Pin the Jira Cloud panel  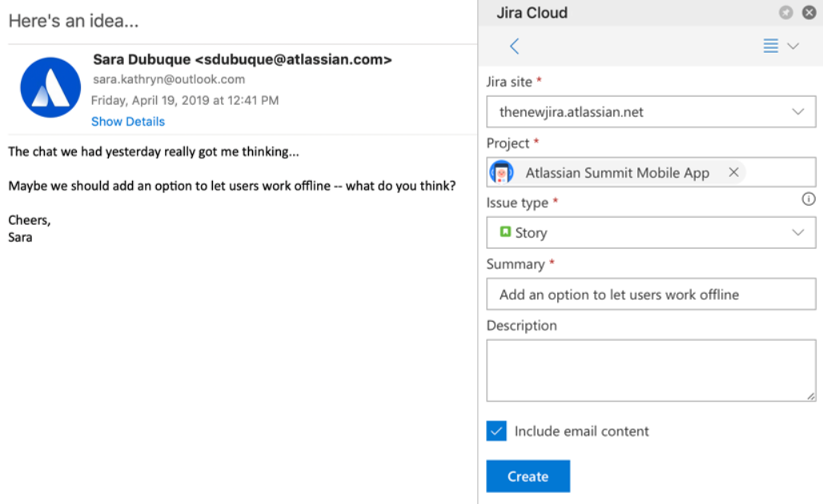coord(785,13)
